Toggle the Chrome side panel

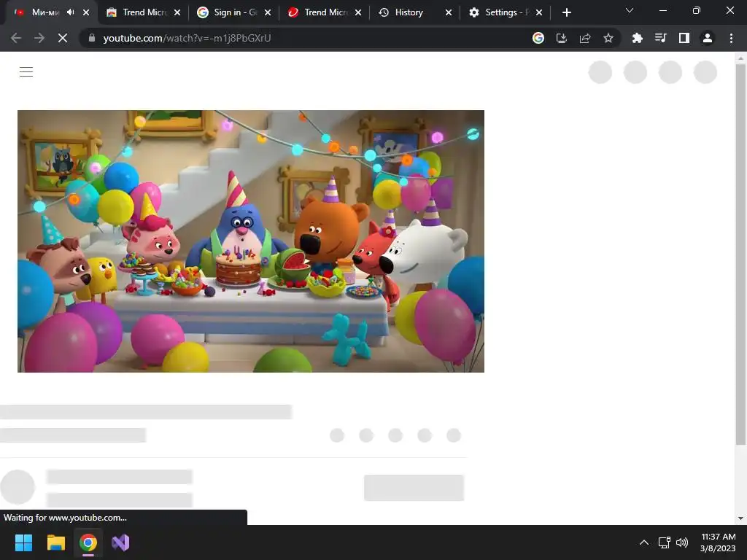[684, 38]
